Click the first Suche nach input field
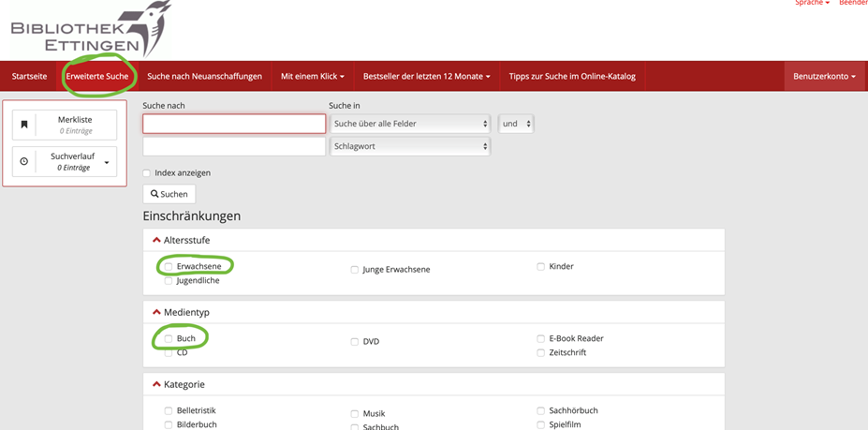 (234, 124)
